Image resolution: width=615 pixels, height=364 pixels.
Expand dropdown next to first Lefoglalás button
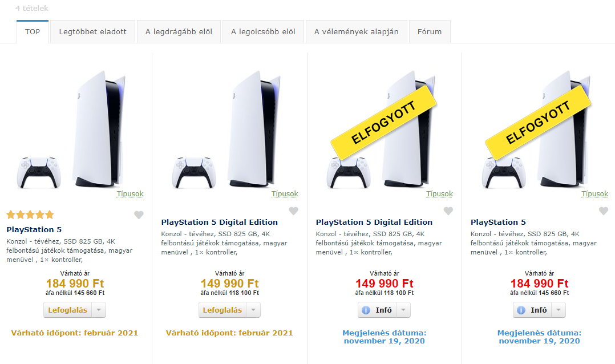point(99,310)
